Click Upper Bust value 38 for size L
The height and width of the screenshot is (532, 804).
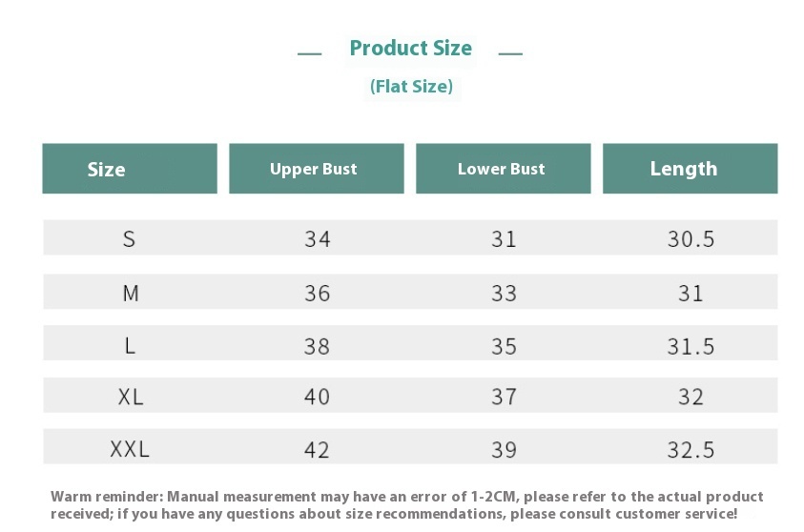click(x=318, y=346)
